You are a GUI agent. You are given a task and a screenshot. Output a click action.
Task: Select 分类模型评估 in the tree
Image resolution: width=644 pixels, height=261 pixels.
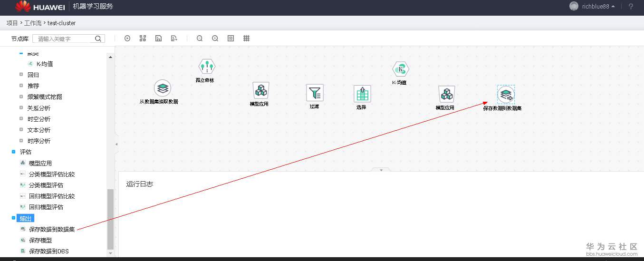(46, 185)
